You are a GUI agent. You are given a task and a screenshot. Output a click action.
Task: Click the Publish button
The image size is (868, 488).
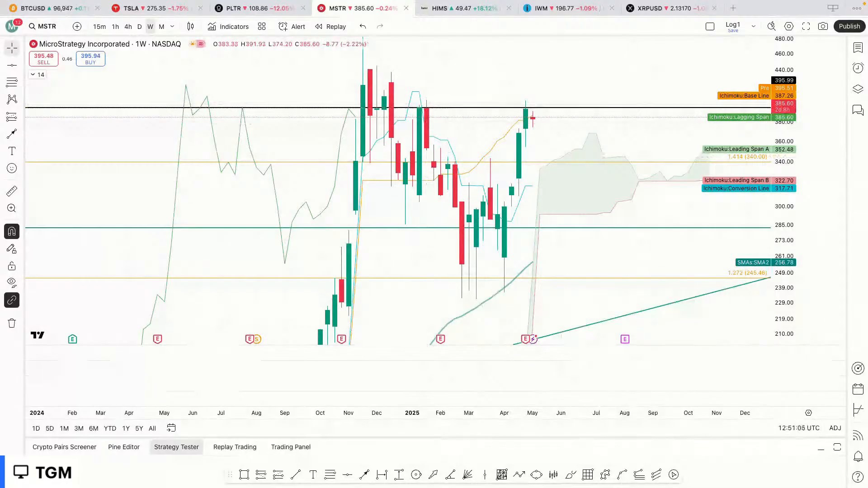pos(849,26)
